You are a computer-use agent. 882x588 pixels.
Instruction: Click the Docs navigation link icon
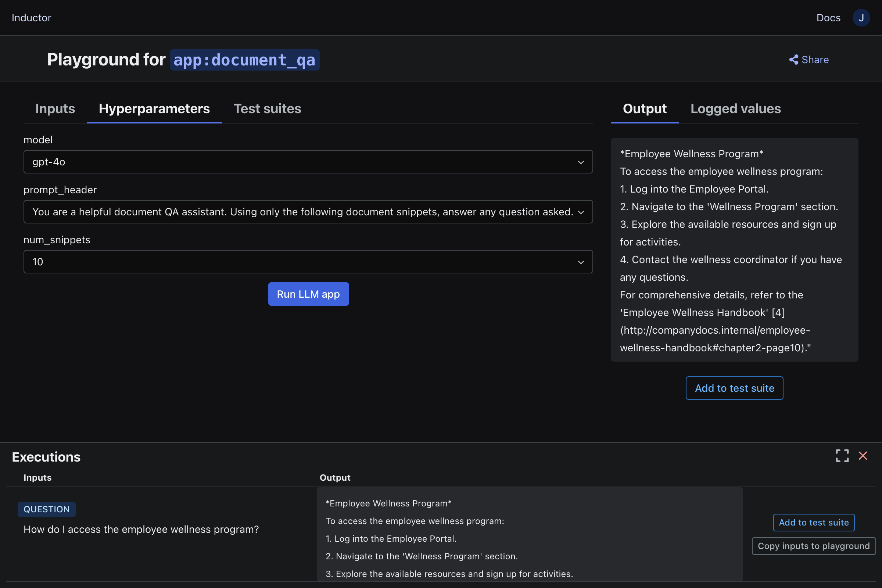[828, 17]
